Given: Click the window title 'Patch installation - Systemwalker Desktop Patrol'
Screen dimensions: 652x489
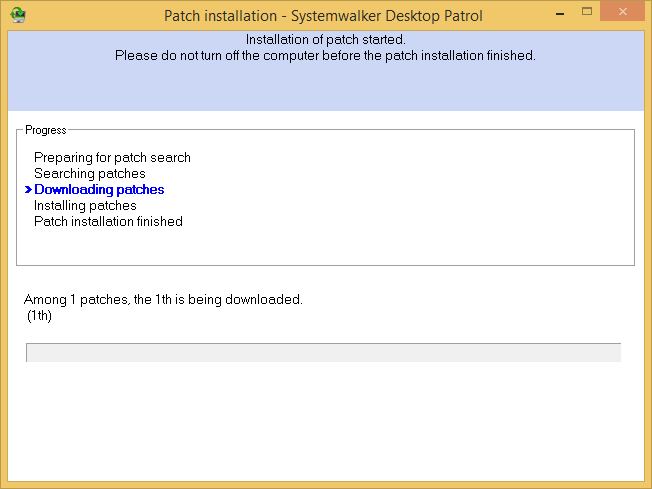Looking at the screenshot, I should coord(323,16).
